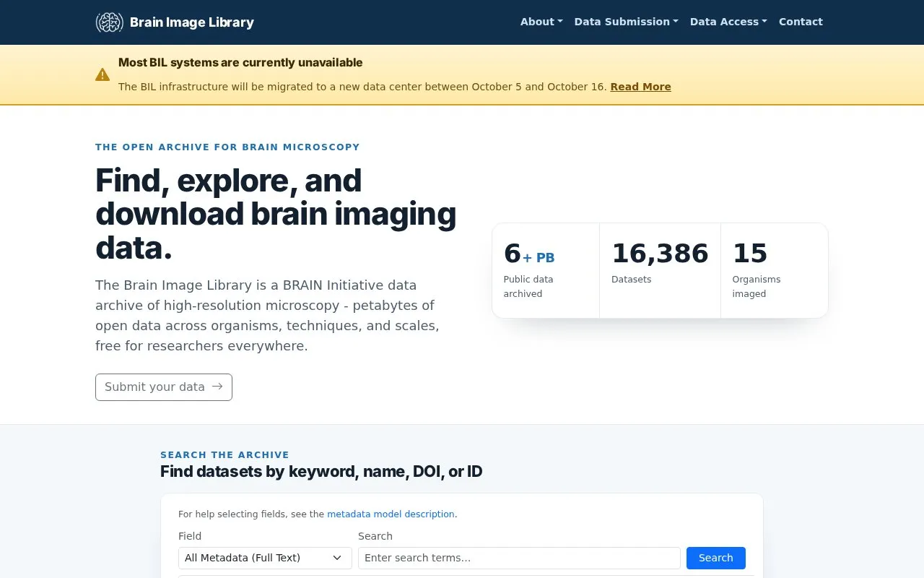Expand the Data Submission menu
The width and height of the screenshot is (924, 578).
click(627, 22)
